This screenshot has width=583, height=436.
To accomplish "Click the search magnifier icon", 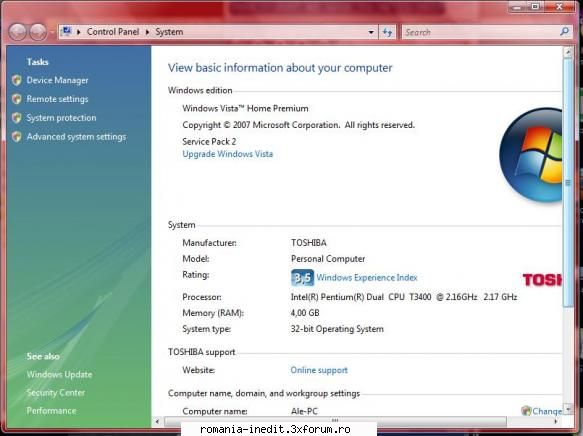I will coord(564,32).
